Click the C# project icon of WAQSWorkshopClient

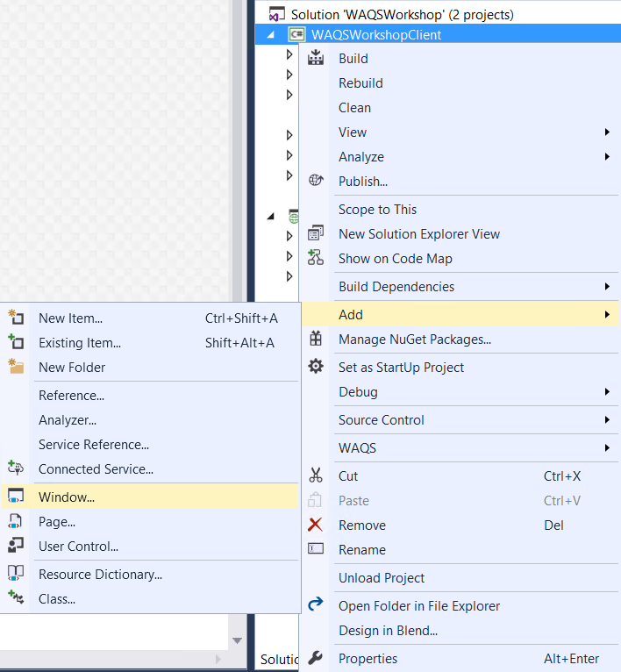pyautogui.click(x=296, y=34)
